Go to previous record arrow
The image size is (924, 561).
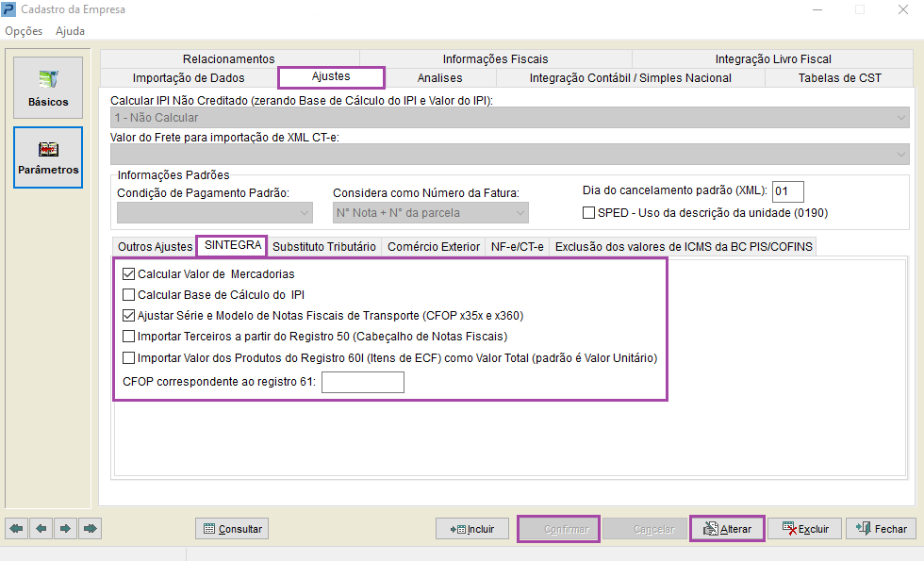coord(41,529)
